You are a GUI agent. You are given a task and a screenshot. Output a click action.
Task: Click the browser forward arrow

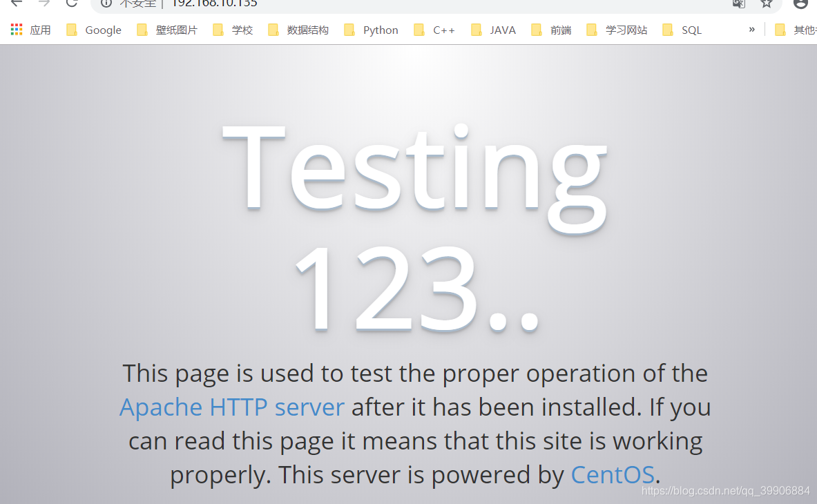point(44,3)
